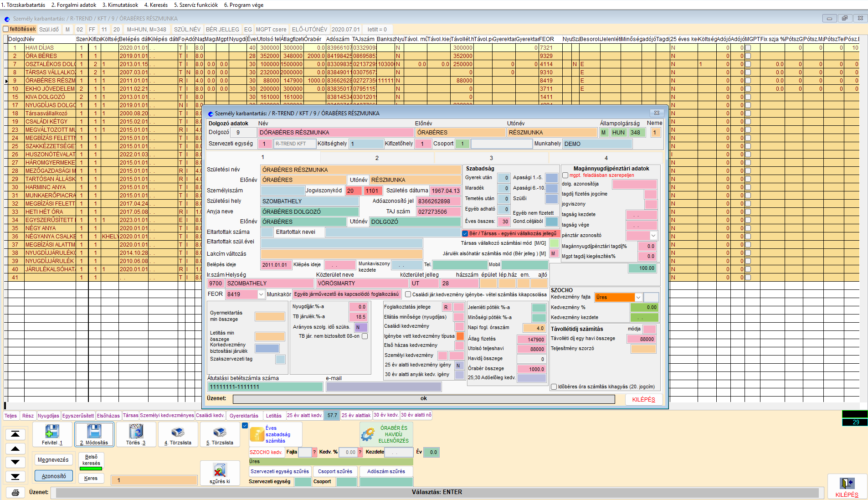Expand the FEOR 8419 dropdown
This screenshot has height=500, width=868.
tap(261, 294)
